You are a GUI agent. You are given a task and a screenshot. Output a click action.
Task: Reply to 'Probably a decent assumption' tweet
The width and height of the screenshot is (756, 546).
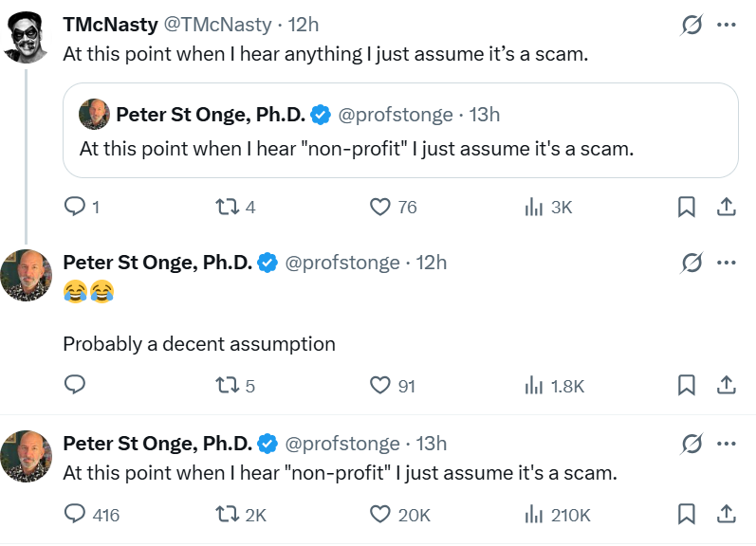coord(75,384)
